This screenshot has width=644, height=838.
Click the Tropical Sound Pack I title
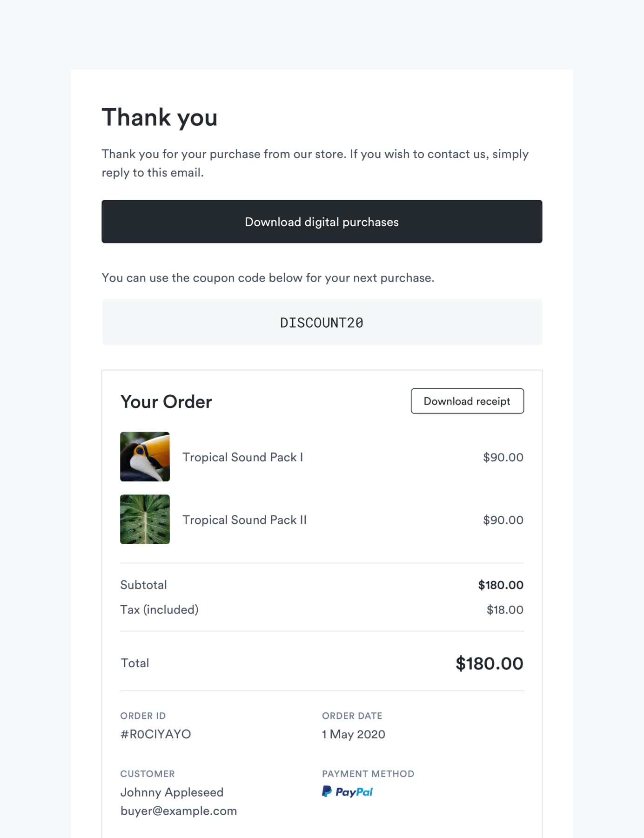tap(243, 457)
